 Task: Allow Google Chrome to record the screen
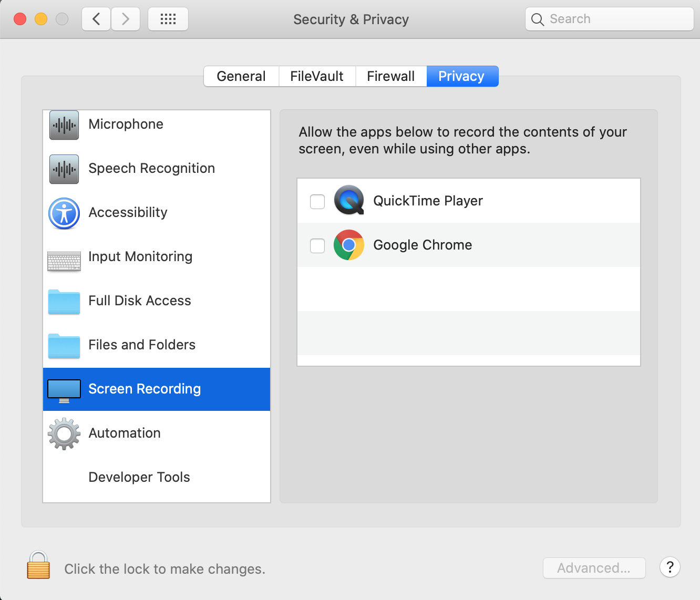(317, 245)
